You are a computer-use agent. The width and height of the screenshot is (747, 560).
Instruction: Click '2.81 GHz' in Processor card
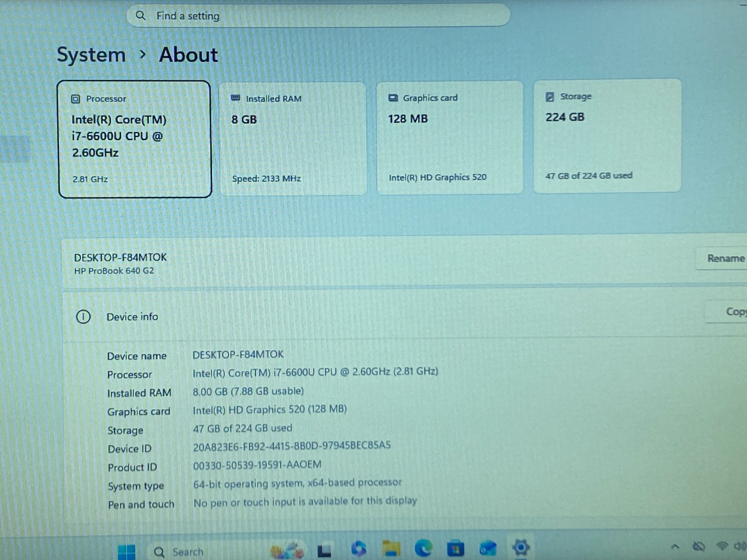[90, 179]
